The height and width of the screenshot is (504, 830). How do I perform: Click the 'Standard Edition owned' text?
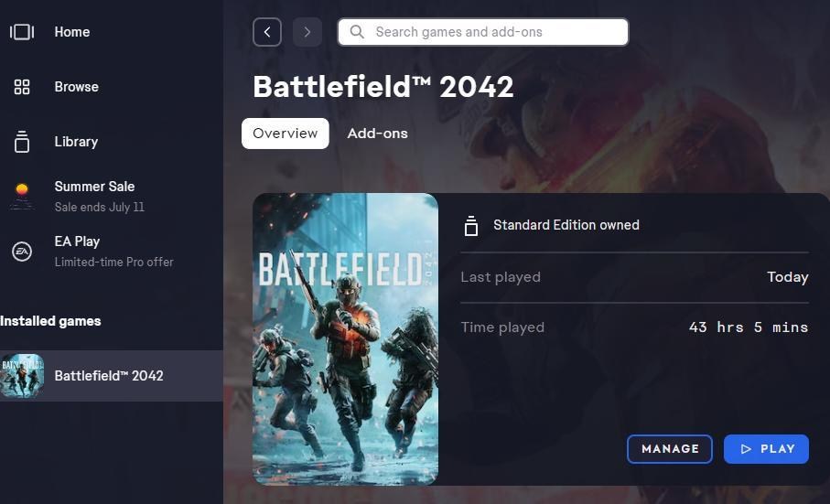(x=566, y=225)
